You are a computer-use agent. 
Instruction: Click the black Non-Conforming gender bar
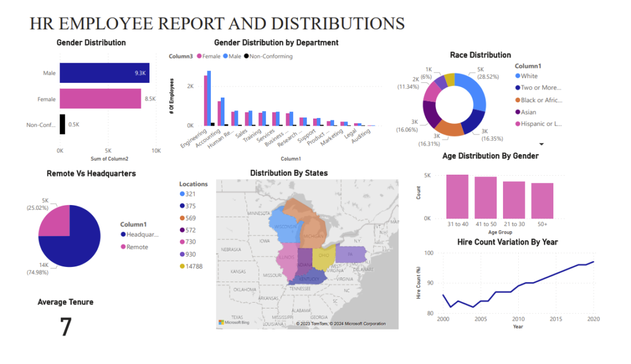(x=62, y=124)
